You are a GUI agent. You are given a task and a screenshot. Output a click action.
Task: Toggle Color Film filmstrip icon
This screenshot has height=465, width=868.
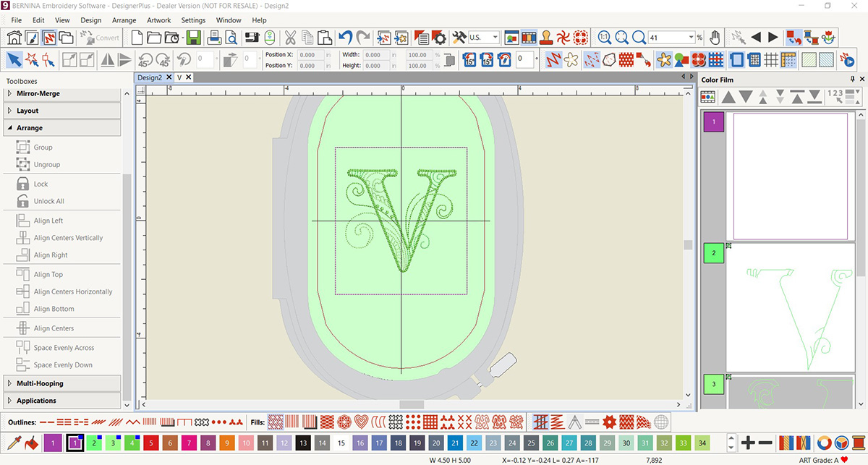coord(529,37)
